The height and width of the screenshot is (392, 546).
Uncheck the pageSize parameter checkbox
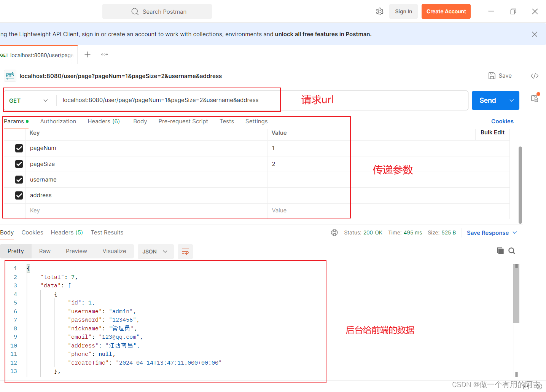(x=19, y=164)
